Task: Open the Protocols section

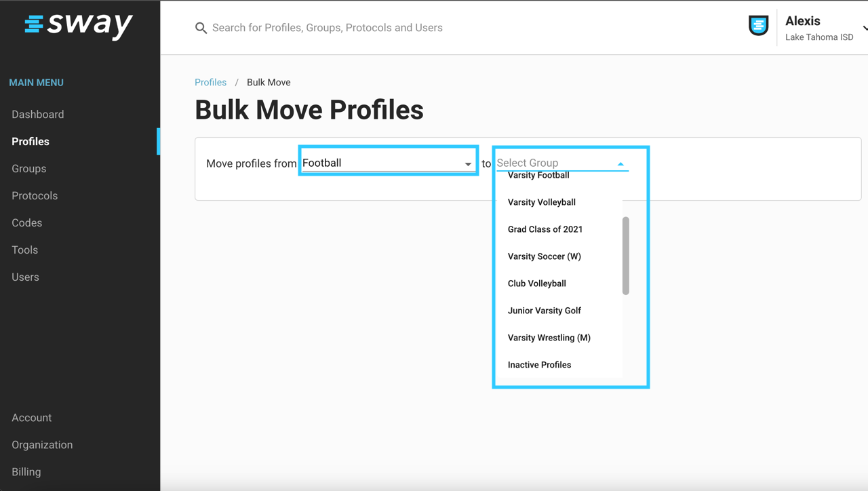Action: click(x=35, y=195)
